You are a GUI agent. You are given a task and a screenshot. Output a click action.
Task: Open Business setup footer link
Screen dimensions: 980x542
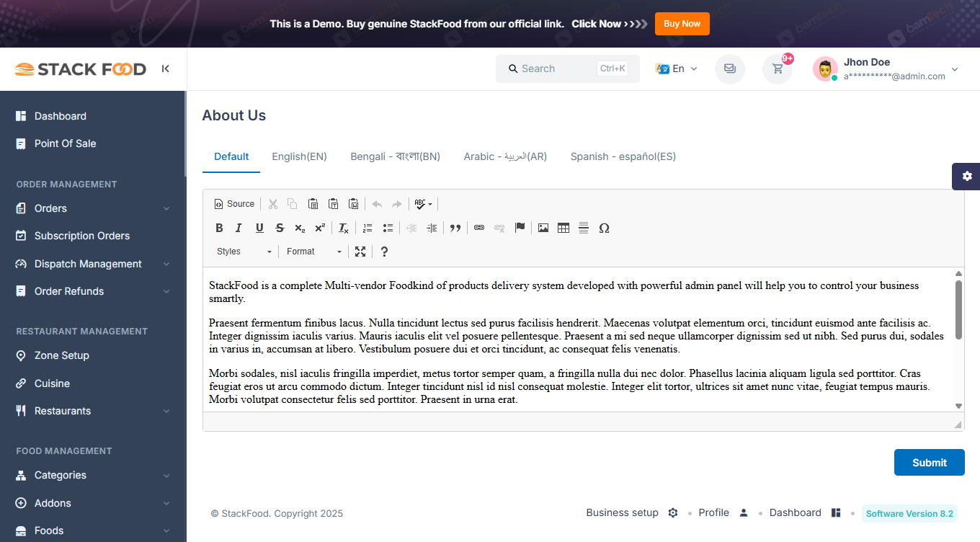(632, 512)
